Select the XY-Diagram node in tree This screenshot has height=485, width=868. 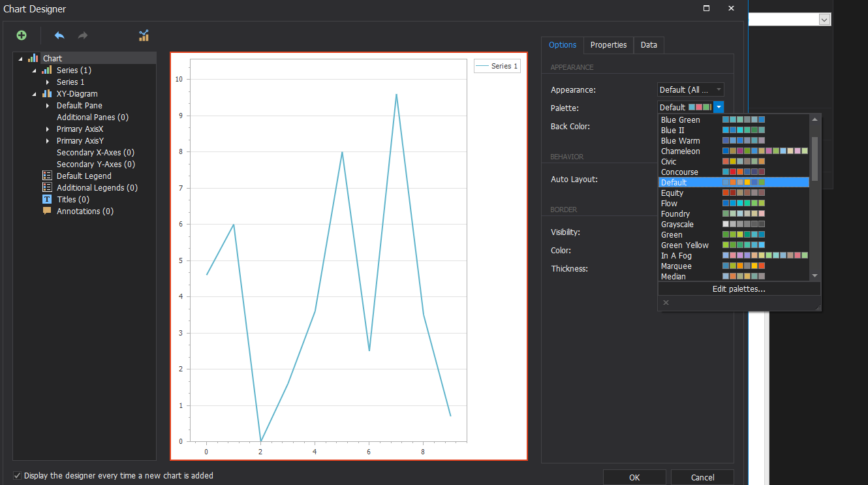click(76, 94)
